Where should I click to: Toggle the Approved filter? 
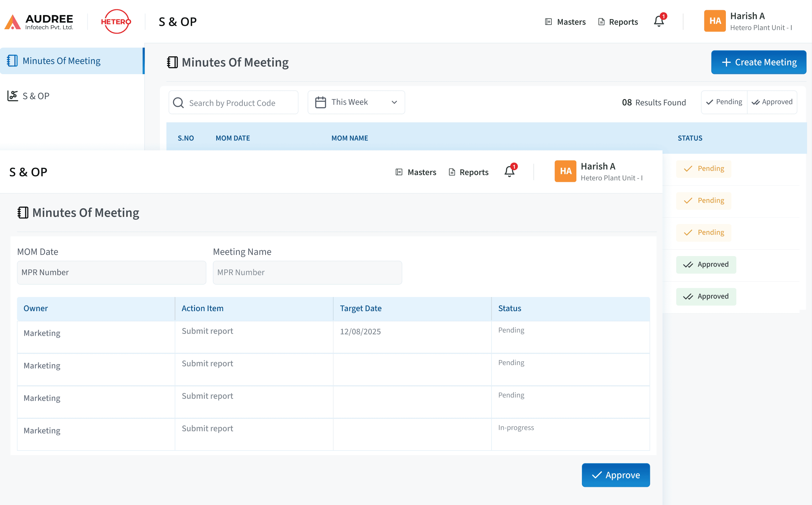(x=772, y=102)
